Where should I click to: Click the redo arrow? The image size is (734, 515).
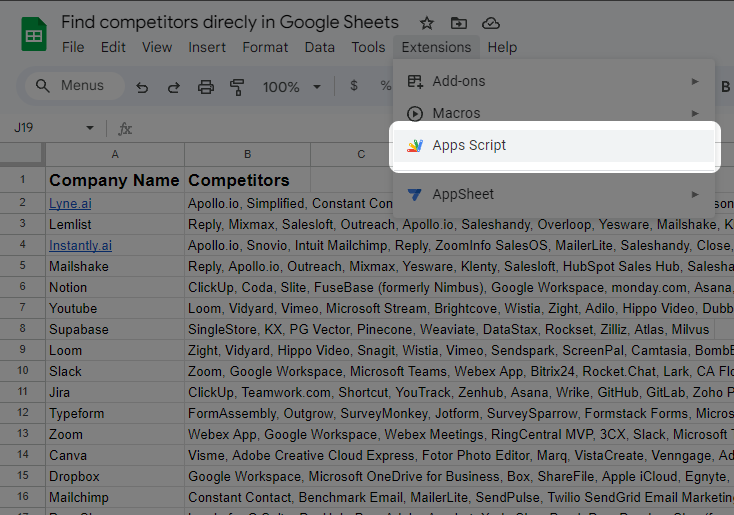click(174, 87)
